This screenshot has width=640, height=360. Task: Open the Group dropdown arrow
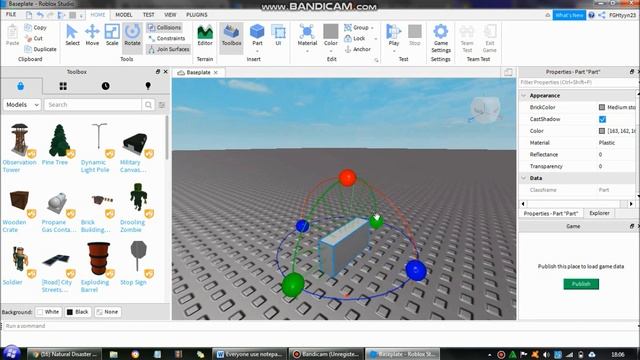pyautogui.click(x=372, y=28)
